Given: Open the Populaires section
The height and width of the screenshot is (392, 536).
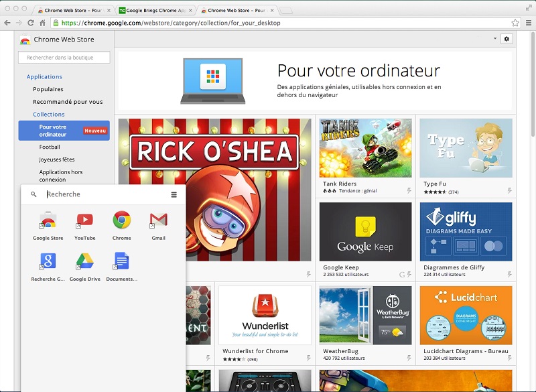Looking at the screenshot, I should coord(48,89).
